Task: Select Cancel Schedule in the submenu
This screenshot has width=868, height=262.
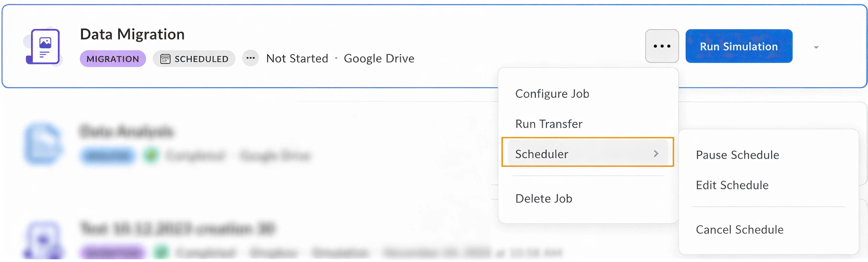Action: click(x=740, y=230)
